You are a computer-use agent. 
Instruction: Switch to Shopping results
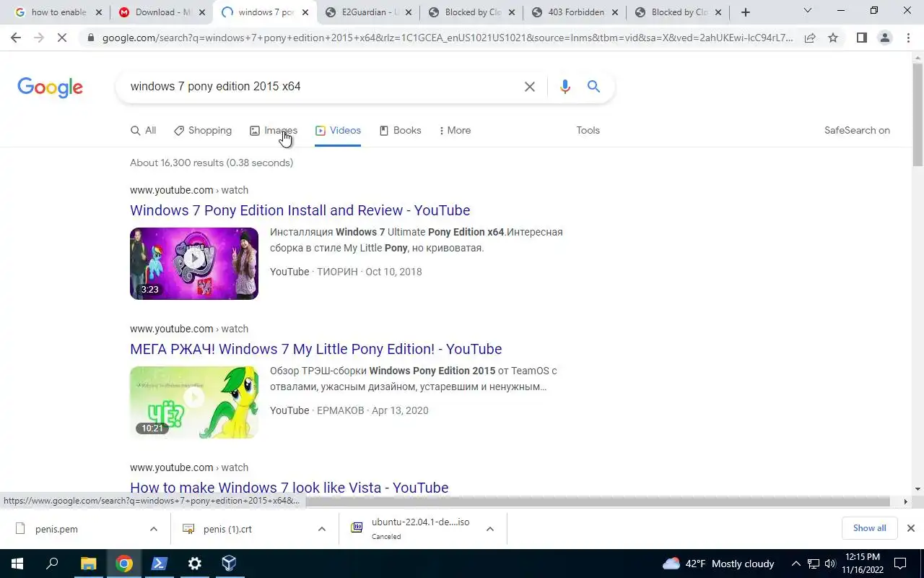tap(203, 131)
